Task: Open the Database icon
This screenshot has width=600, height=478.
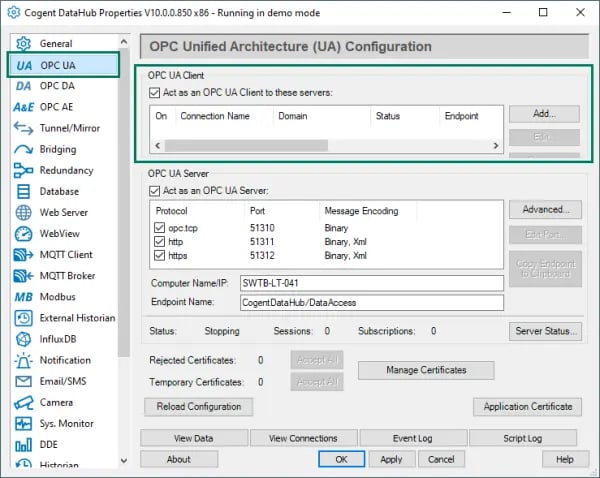Action: (x=23, y=191)
